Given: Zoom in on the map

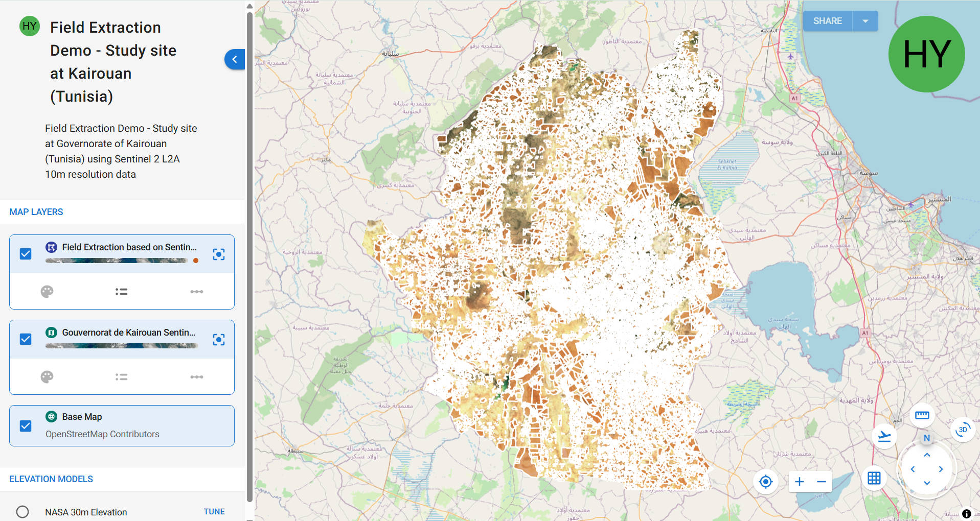Looking at the screenshot, I should [800, 482].
